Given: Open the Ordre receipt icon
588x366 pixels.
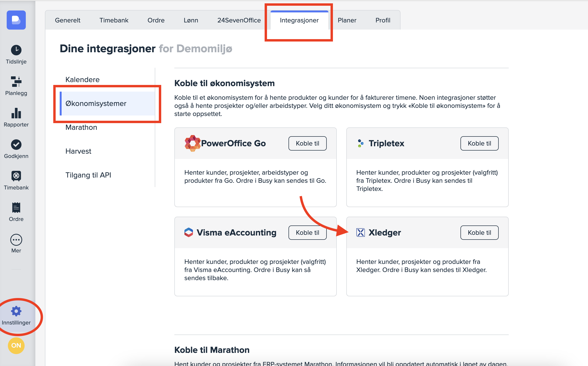Looking at the screenshot, I should point(16,207).
